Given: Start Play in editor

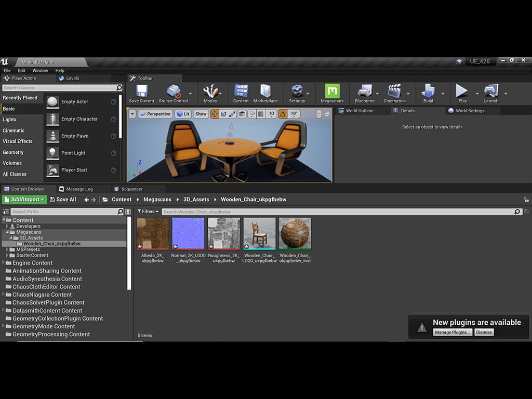Looking at the screenshot, I should [462, 94].
